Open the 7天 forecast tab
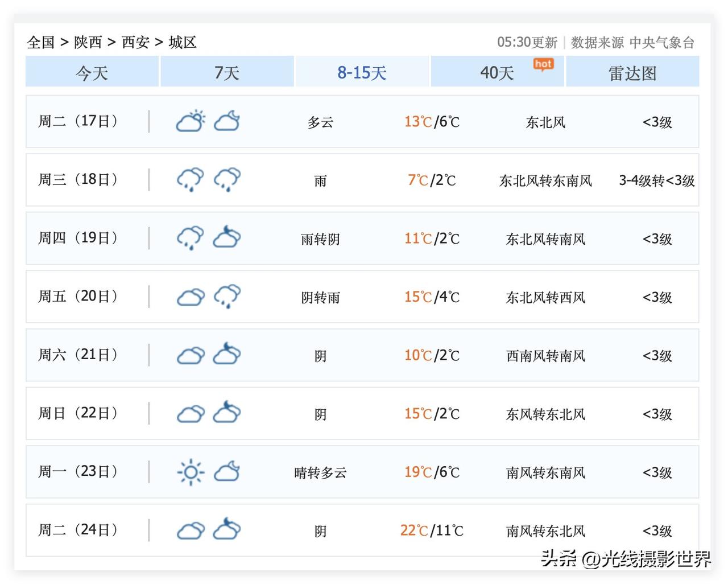This screenshot has width=728, height=584. [227, 72]
